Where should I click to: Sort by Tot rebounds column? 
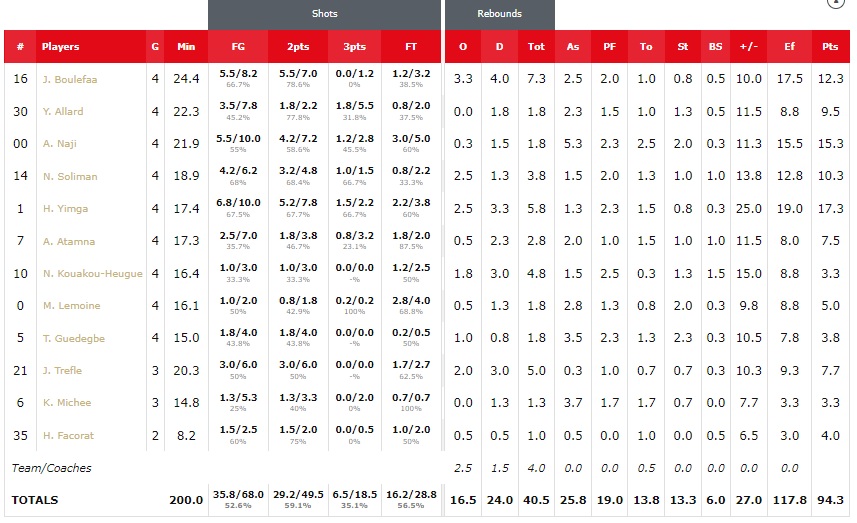point(536,46)
